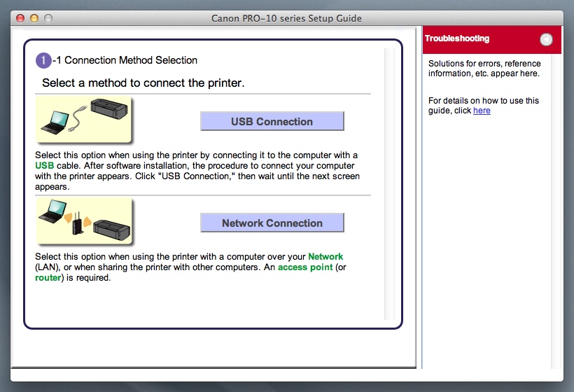
Task: Choose the Network Connection button
Action: point(272,223)
